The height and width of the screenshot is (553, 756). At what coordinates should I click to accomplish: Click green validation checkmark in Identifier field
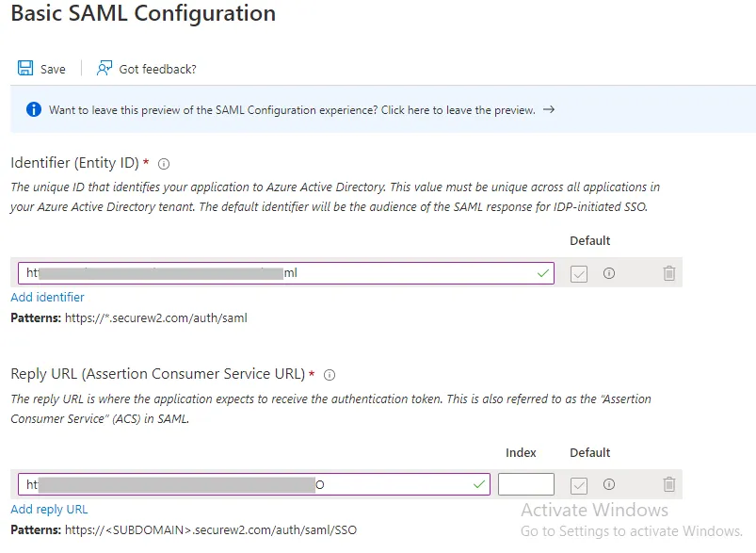(x=542, y=273)
